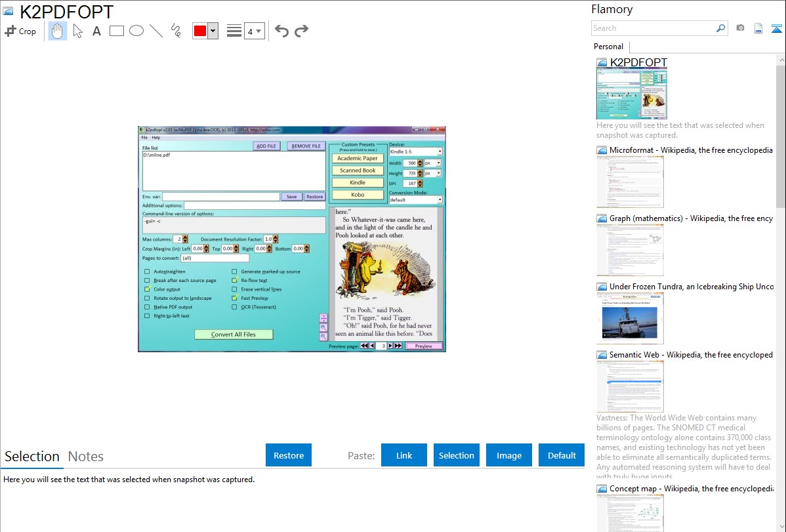This screenshot has width=786, height=532.
Task: Toggle Break after each source page checkbox
Action: point(147,280)
